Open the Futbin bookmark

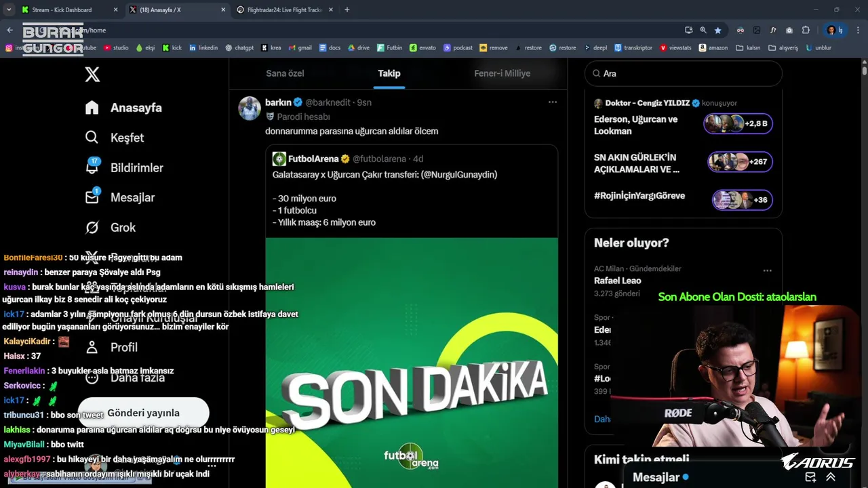point(389,48)
